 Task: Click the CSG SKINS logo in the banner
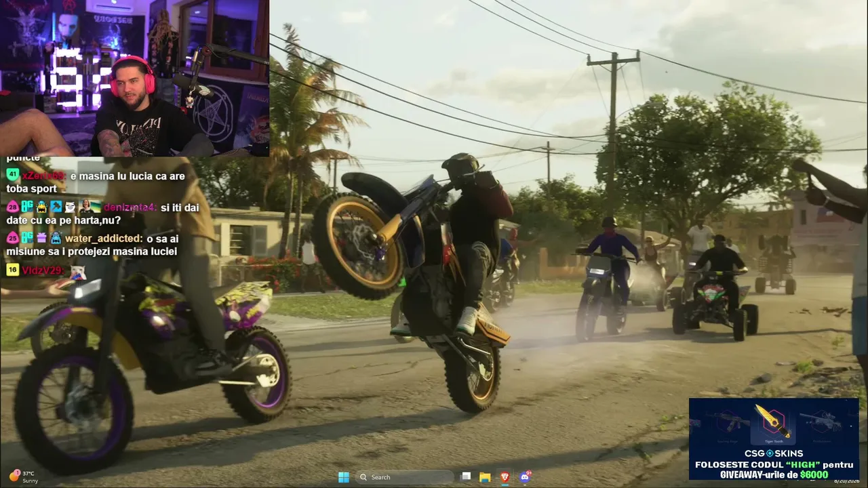click(x=774, y=453)
